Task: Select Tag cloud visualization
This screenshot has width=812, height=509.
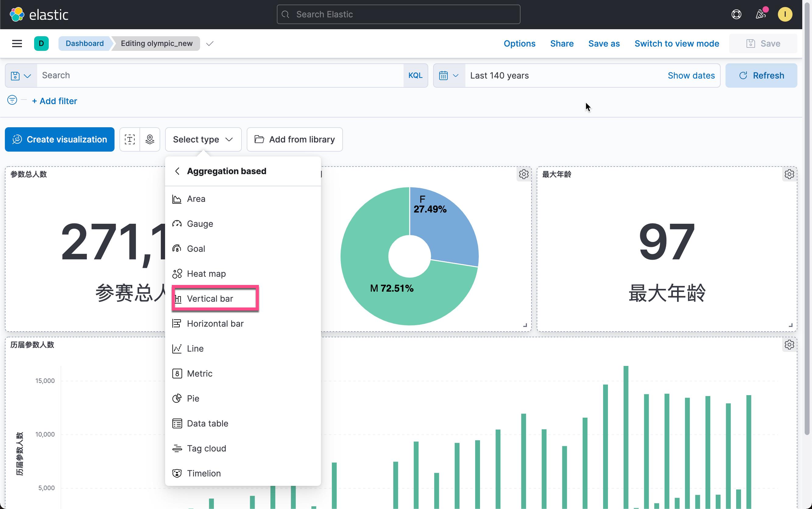Action: (243, 448)
